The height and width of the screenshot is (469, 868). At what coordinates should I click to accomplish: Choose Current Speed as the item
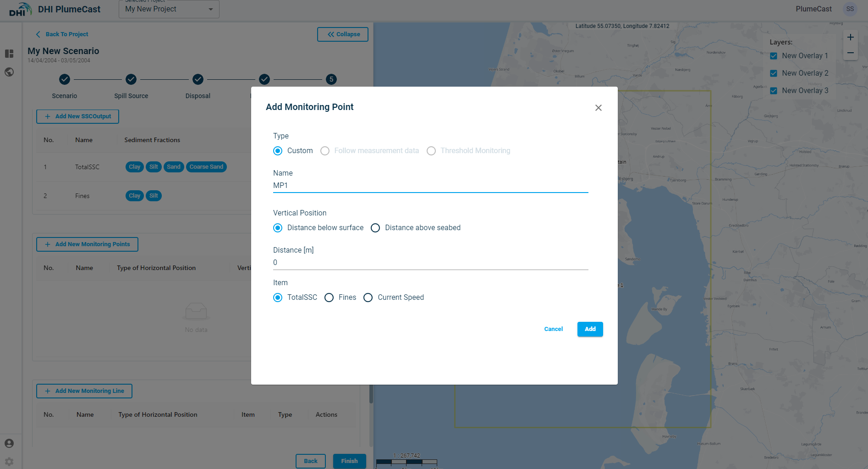pyautogui.click(x=368, y=298)
